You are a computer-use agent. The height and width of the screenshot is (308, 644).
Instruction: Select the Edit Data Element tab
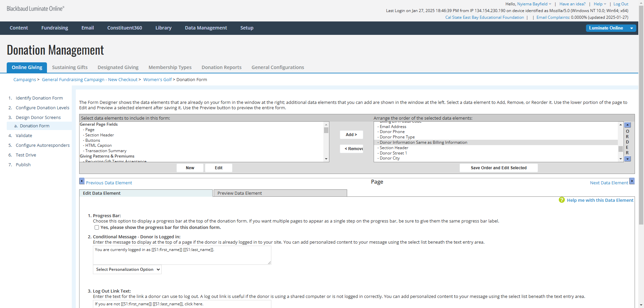(146, 193)
